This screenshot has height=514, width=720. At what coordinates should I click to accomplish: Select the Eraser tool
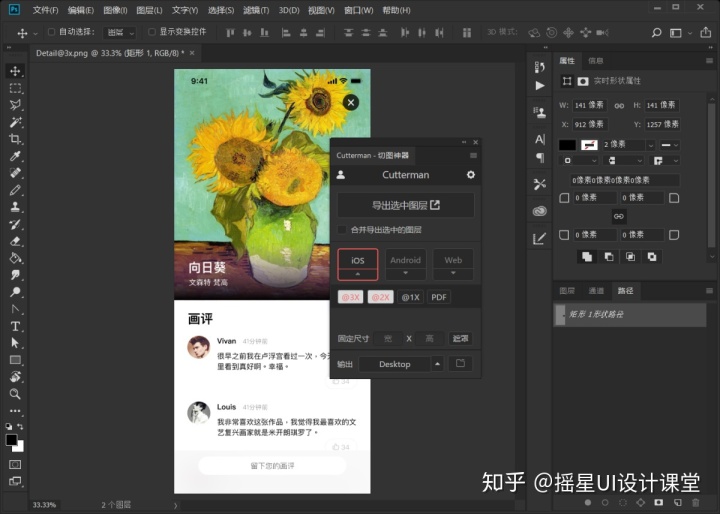15,241
